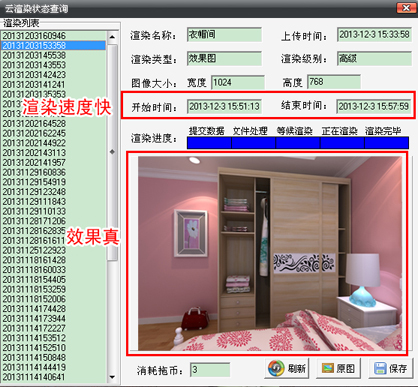Click the 结束时间 field
The height and width of the screenshot is (387, 418).
click(374, 106)
